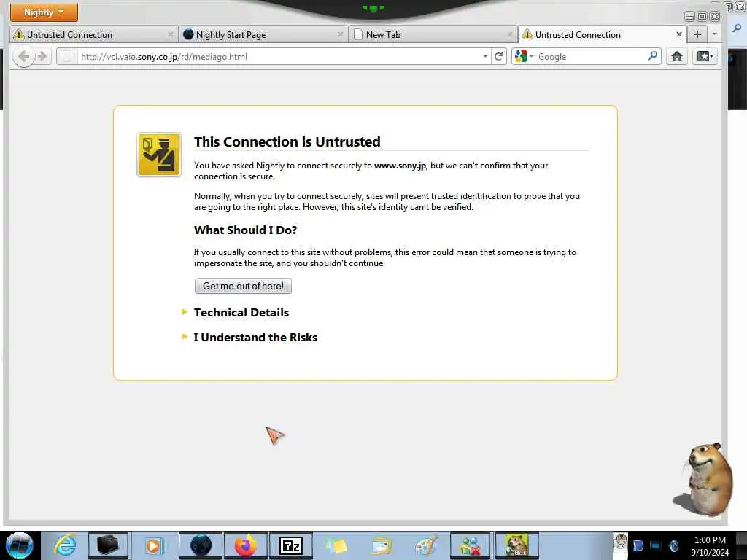Viewport: 747px width, 560px height.
Task: Open the Windows Start menu orb
Action: 19,545
